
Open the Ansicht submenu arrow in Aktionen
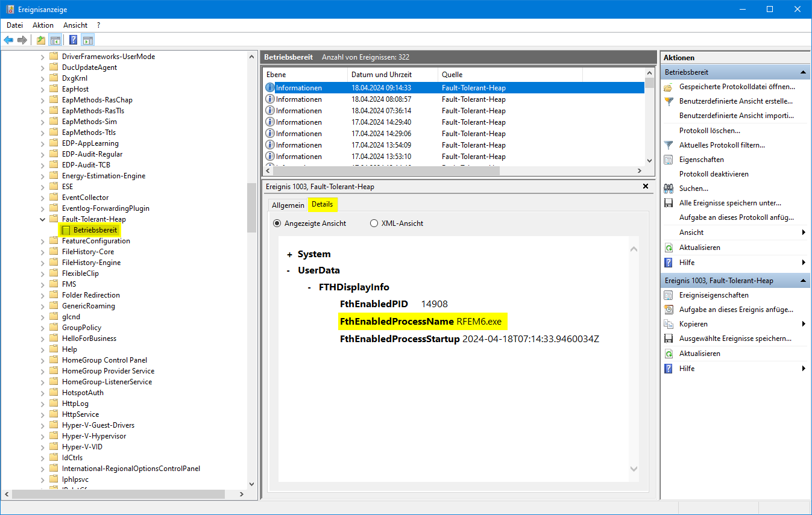pos(804,233)
